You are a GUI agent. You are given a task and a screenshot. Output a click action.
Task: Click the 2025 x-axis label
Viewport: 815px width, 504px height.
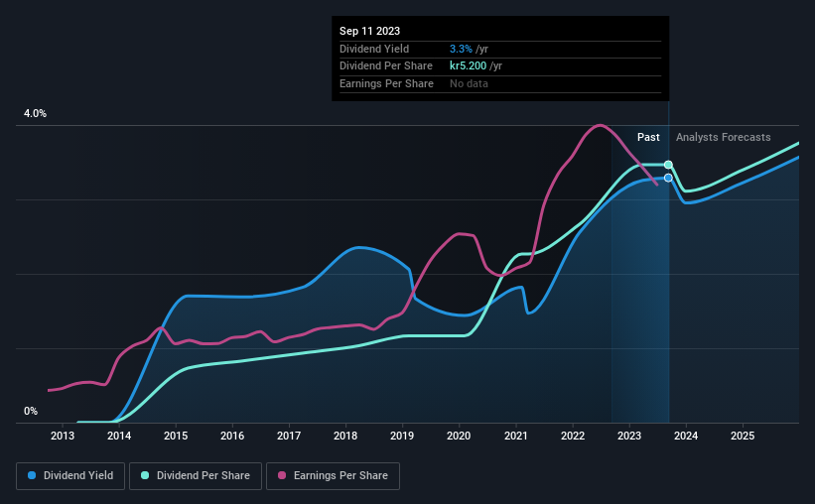click(743, 436)
